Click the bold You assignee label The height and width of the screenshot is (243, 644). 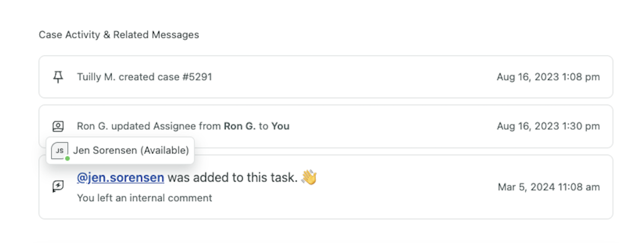(280, 126)
